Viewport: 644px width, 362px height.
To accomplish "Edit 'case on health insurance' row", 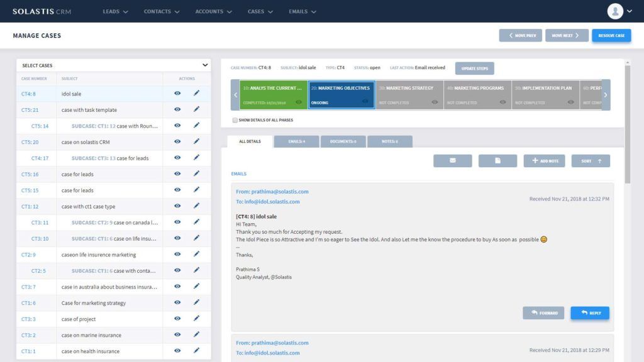I will point(196,351).
